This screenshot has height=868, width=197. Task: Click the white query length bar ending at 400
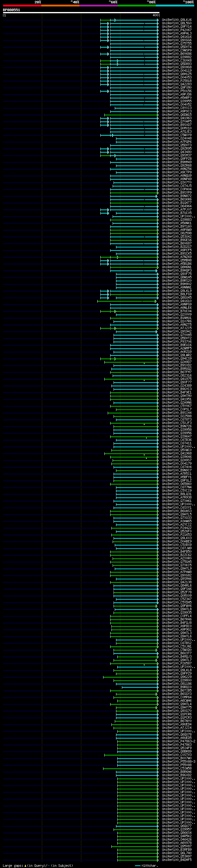[81, 13]
